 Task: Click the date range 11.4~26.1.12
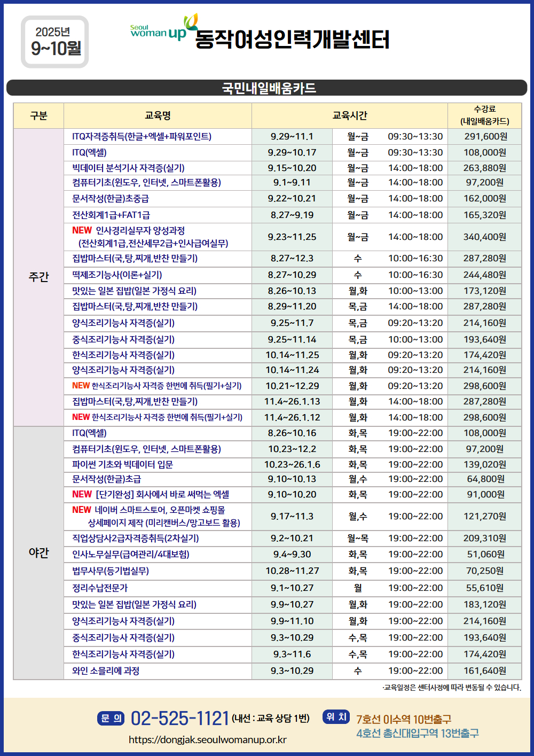coord(292,418)
